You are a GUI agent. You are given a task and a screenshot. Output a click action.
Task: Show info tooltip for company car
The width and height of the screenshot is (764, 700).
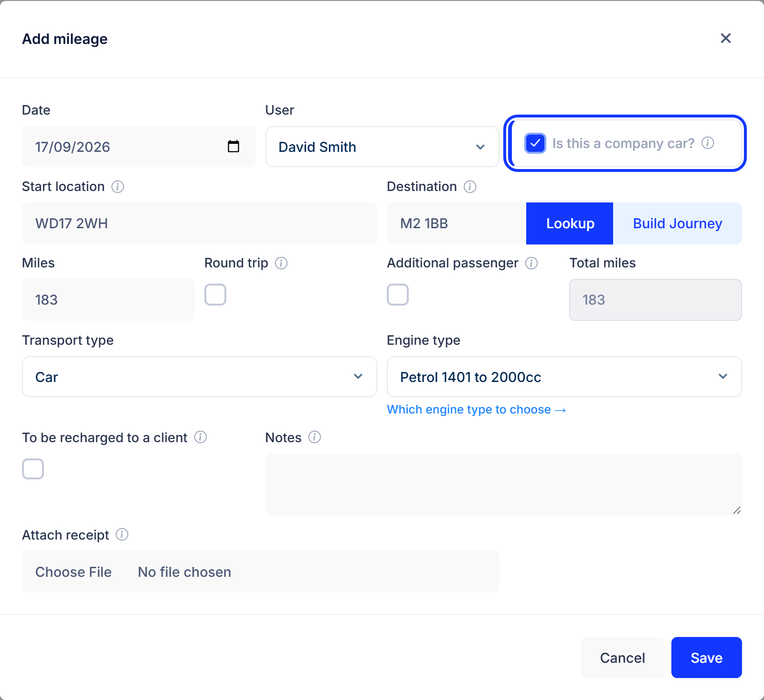click(708, 143)
